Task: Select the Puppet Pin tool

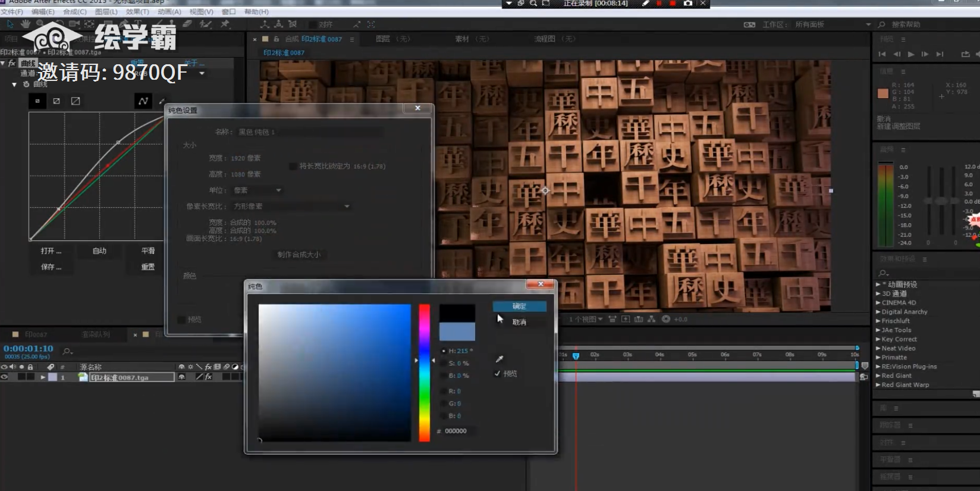Action: coord(225,24)
